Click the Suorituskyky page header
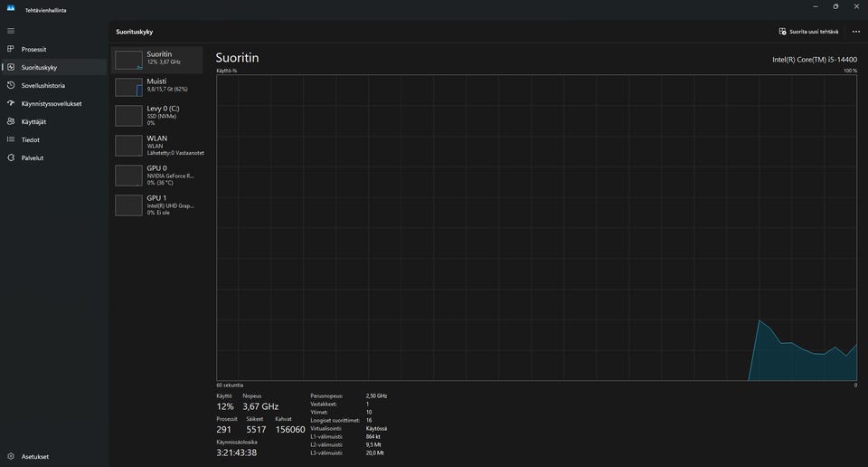 pos(135,33)
